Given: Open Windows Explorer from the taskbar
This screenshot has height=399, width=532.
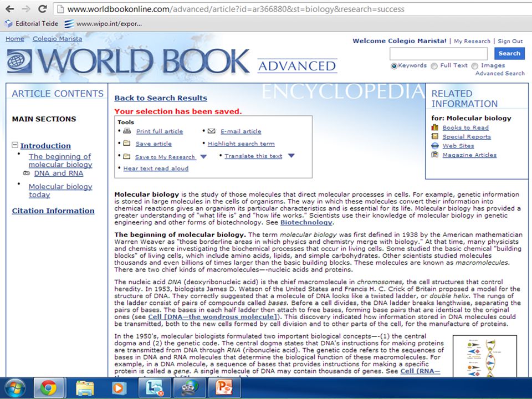Looking at the screenshot, I should click(85, 388).
